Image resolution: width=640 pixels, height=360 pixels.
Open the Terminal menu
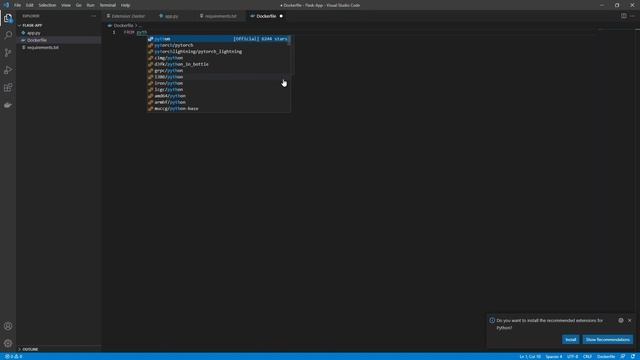click(108, 5)
